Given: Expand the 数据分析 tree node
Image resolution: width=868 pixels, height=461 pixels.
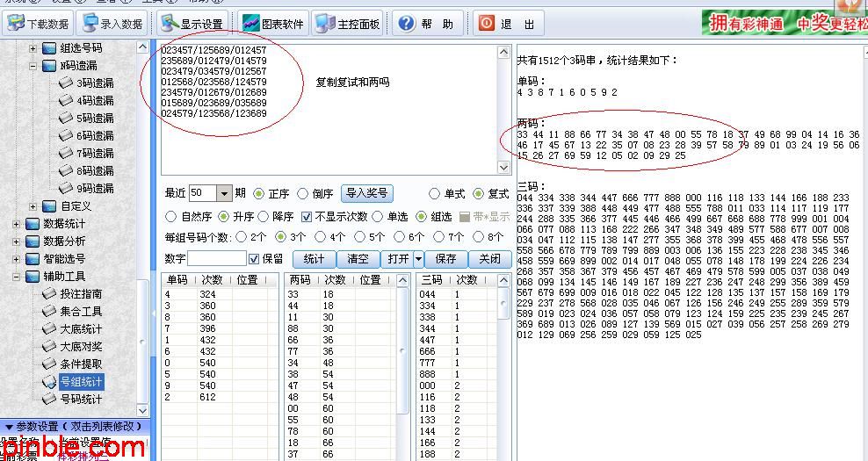Looking at the screenshot, I should [x=16, y=241].
